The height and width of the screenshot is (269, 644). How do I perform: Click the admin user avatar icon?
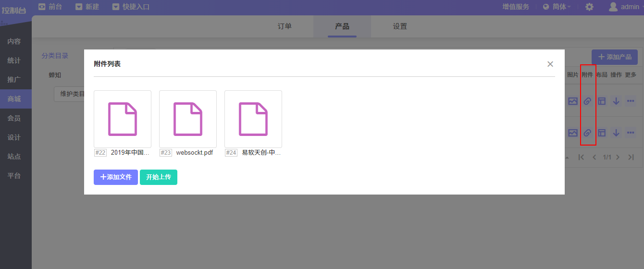(613, 7)
